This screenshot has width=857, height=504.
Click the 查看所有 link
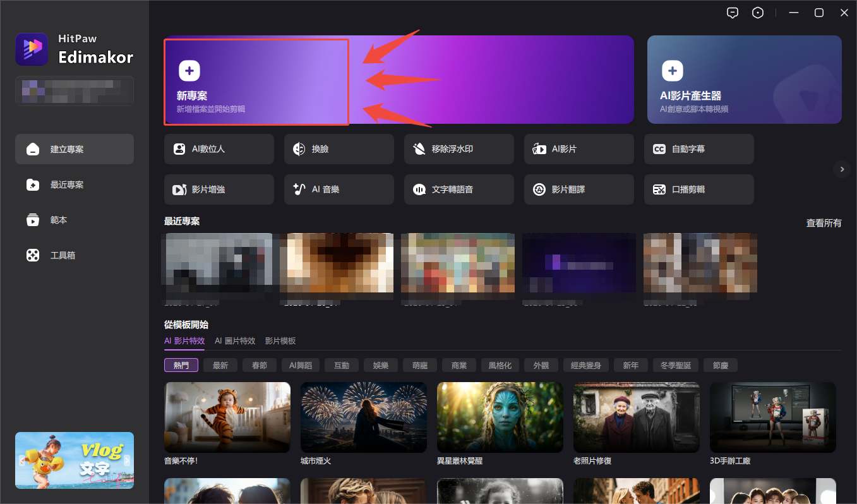[x=824, y=223]
